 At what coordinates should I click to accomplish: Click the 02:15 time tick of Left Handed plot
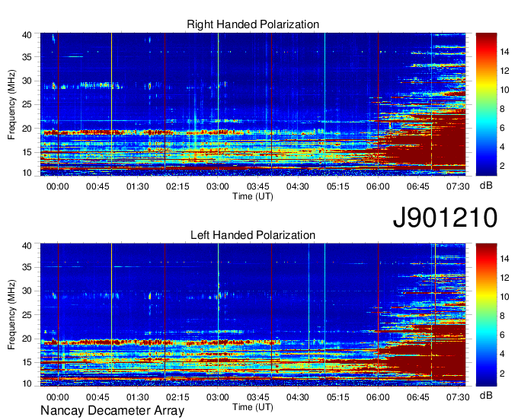(x=177, y=397)
